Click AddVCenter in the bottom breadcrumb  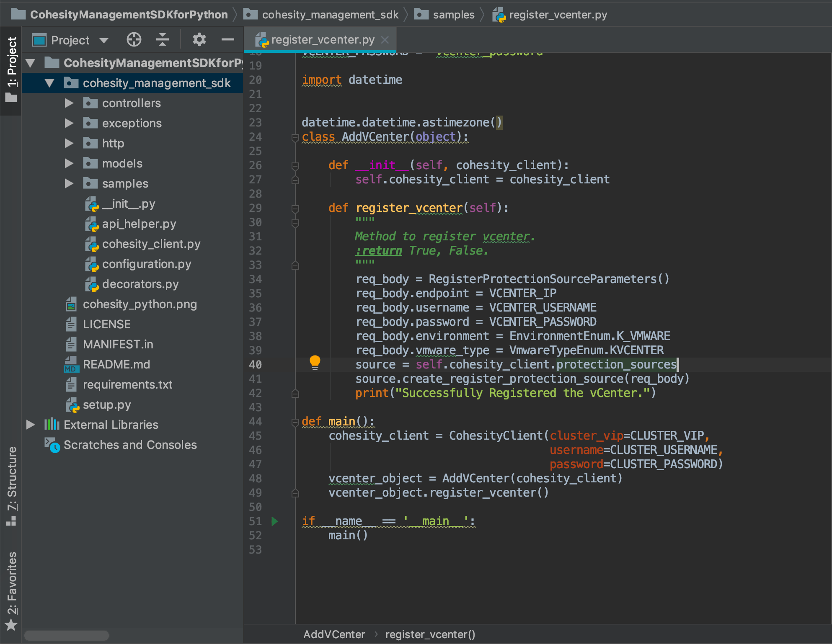(334, 634)
